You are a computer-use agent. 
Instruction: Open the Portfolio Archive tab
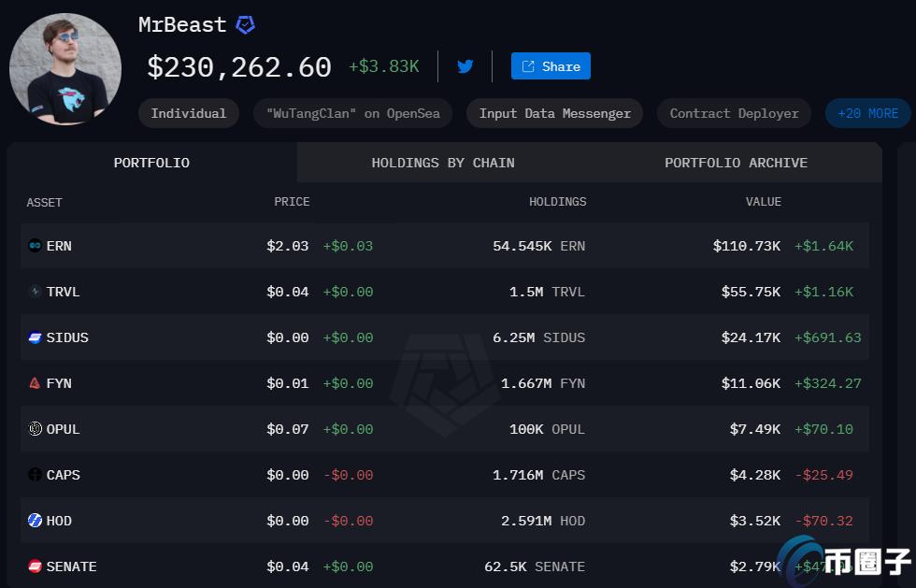click(736, 163)
